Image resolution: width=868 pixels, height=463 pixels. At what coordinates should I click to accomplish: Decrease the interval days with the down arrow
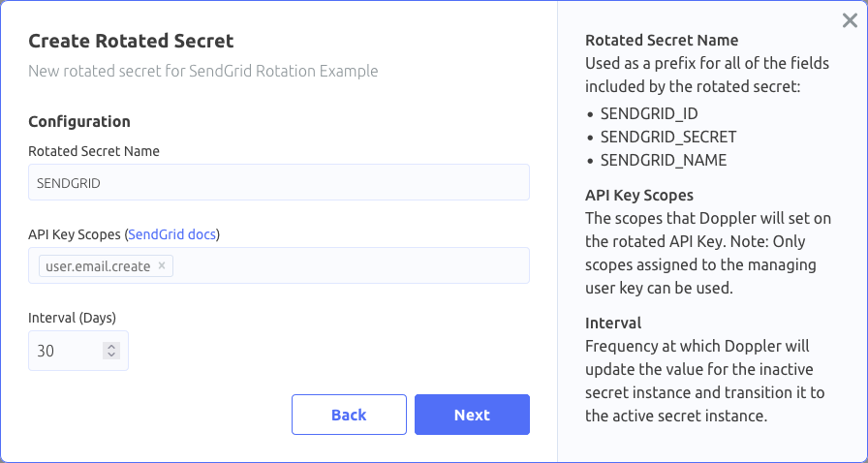coord(111,355)
